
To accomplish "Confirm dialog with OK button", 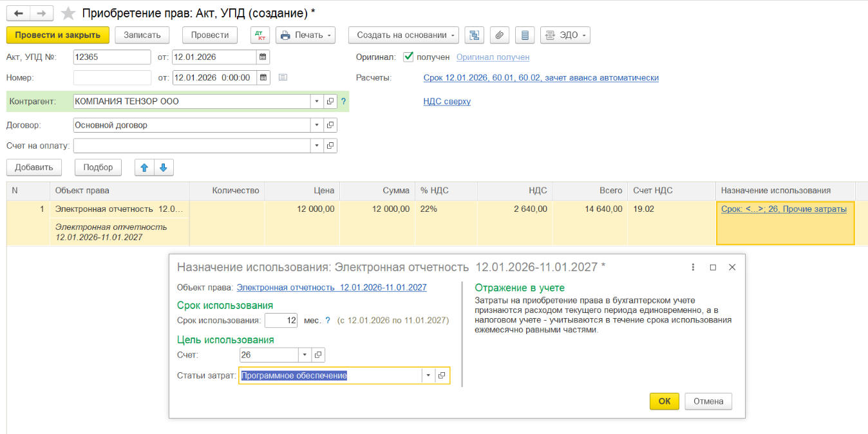I will coord(665,401).
